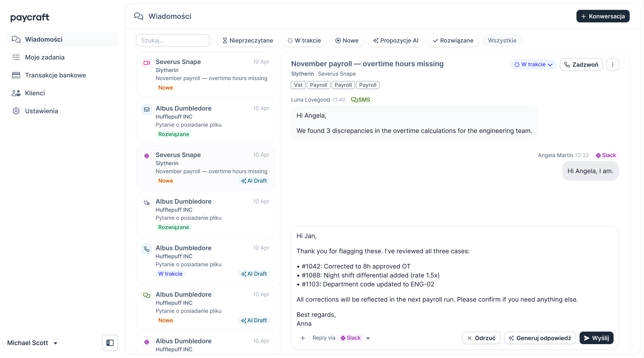
Task: Click the conversation title November payroll heading
Action: pos(367,64)
